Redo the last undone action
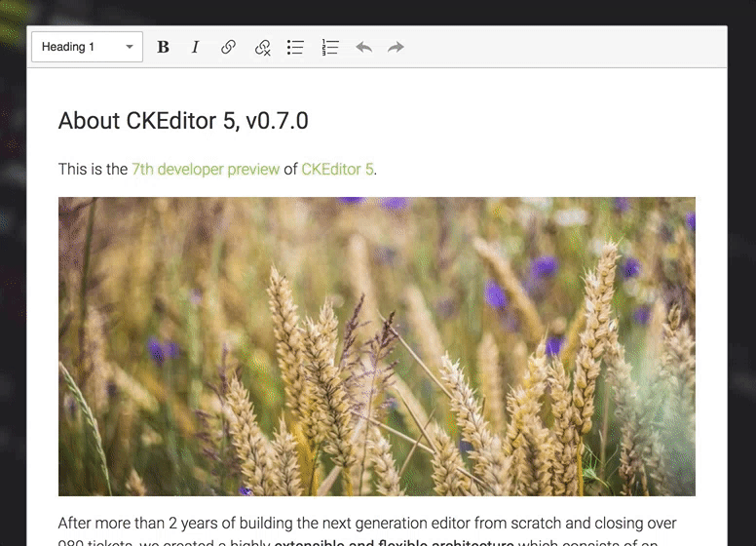 pos(396,47)
